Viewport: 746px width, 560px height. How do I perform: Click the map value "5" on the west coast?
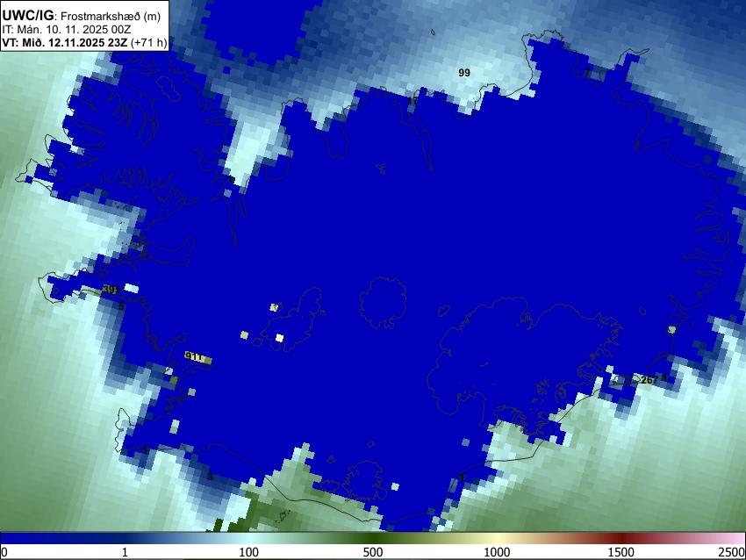121,306
